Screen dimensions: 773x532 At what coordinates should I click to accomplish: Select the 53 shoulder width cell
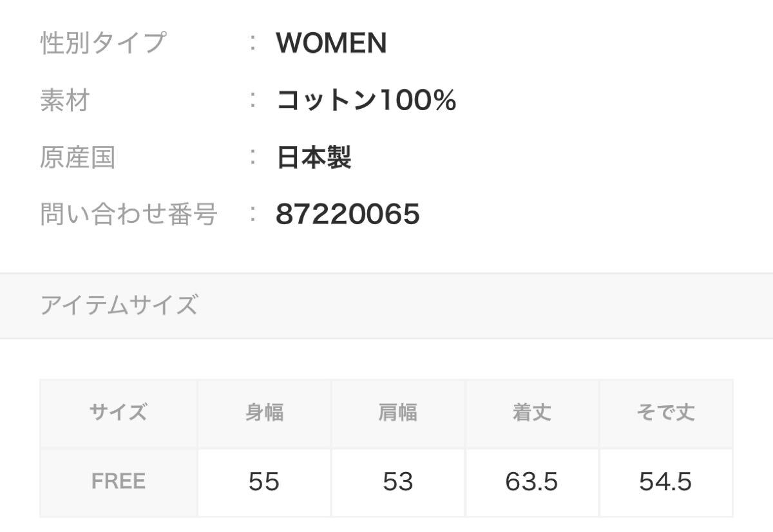pyautogui.click(x=397, y=481)
